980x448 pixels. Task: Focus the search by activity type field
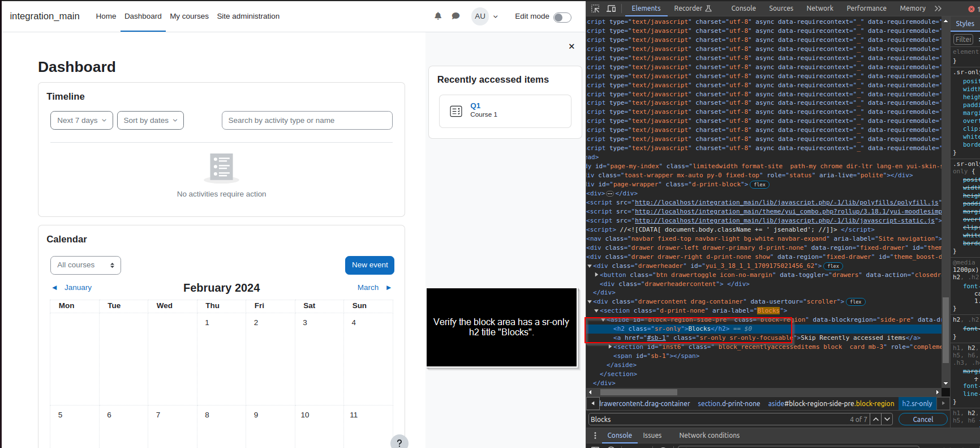(307, 120)
